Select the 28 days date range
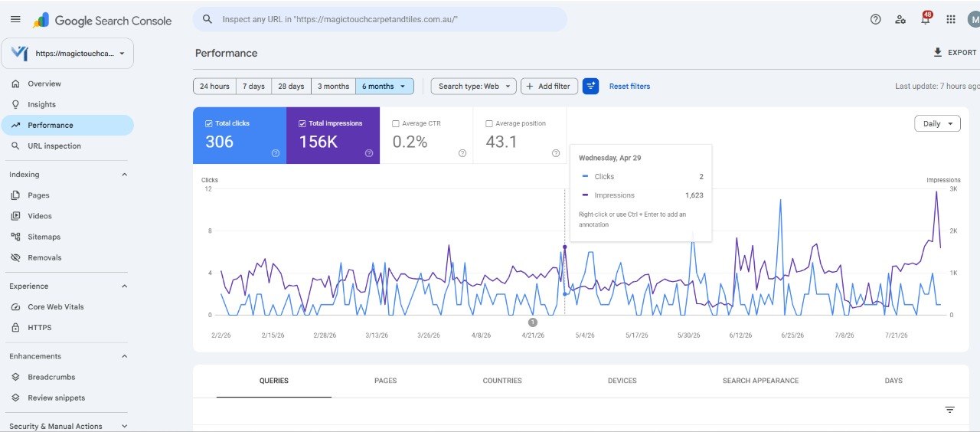The image size is (980, 432). [291, 87]
